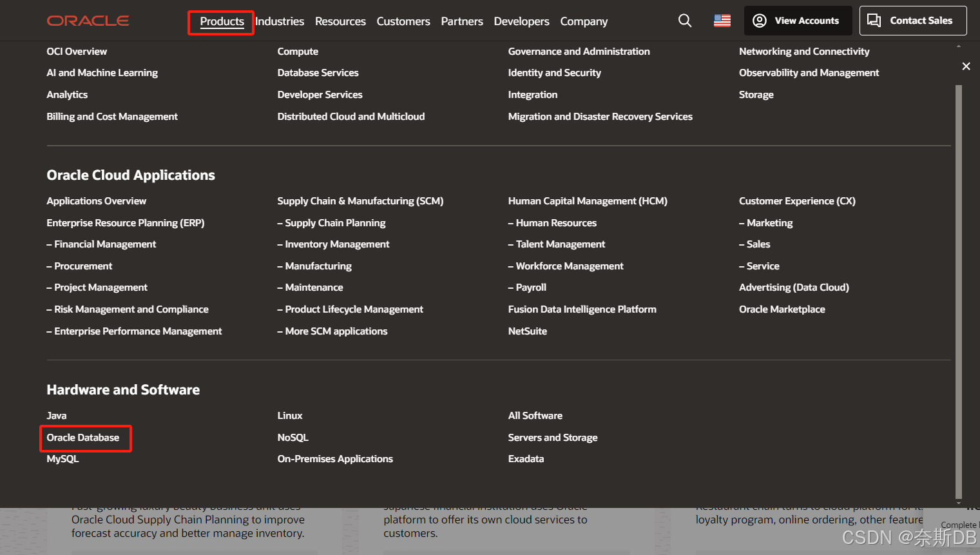Open Product Lifecycle Management
Screen dimensions: 980x555
point(350,309)
